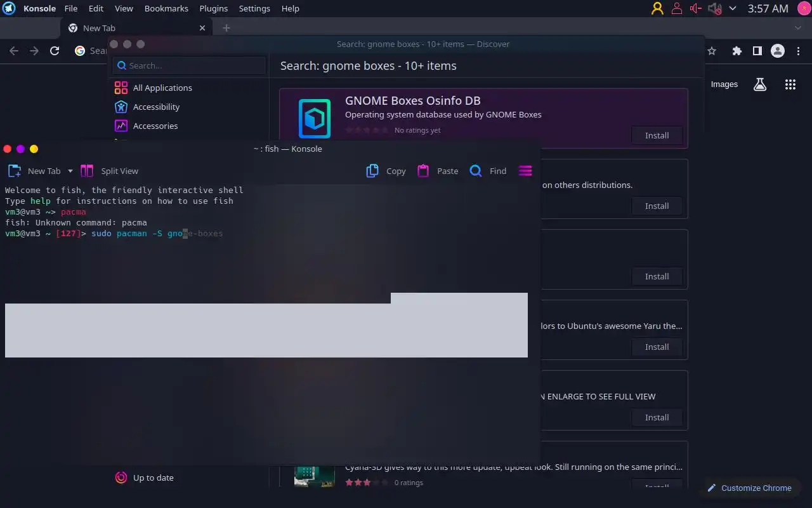This screenshot has height=508, width=812.
Task: Open Konsole's pink hamburger menu
Action: [x=525, y=171]
